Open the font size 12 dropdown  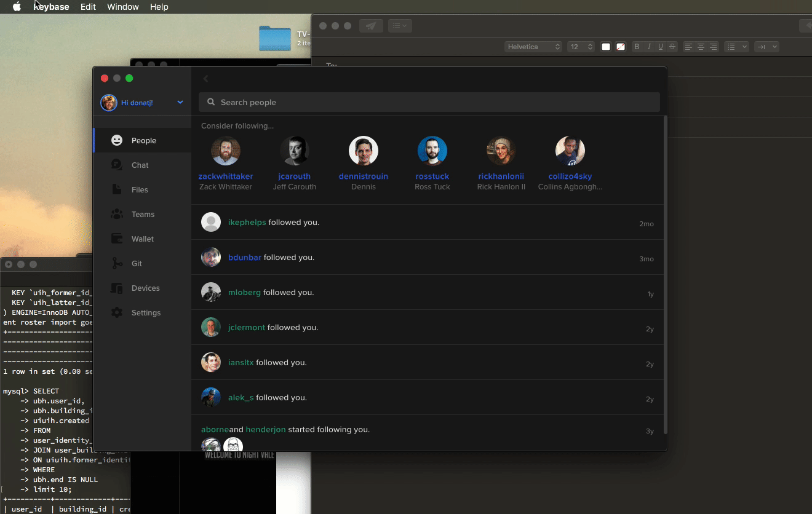[581, 47]
